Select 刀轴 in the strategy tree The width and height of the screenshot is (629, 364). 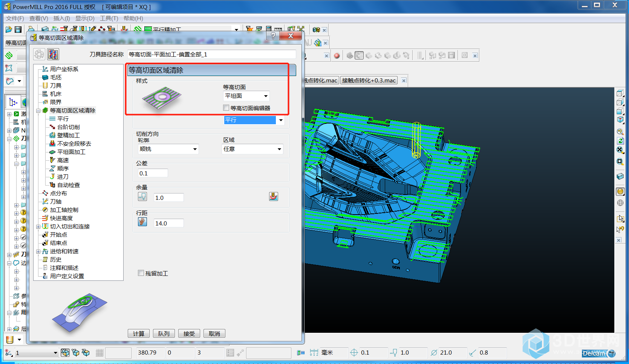click(x=56, y=202)
